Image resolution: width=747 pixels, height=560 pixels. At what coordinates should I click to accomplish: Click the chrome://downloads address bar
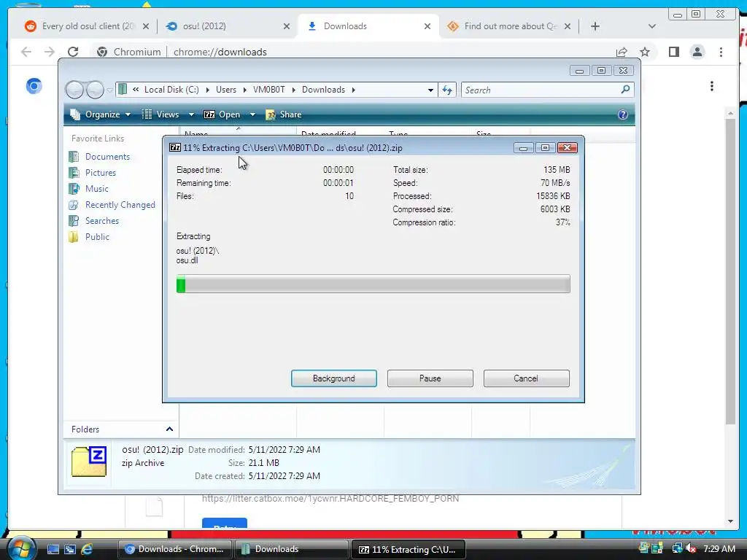(x=352, y=52)
